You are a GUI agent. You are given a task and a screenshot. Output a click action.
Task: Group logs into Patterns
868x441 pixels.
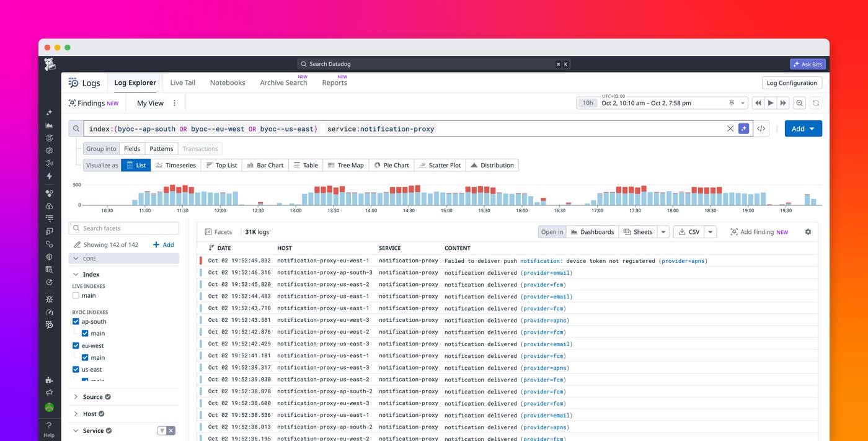(x=161, y=149)
